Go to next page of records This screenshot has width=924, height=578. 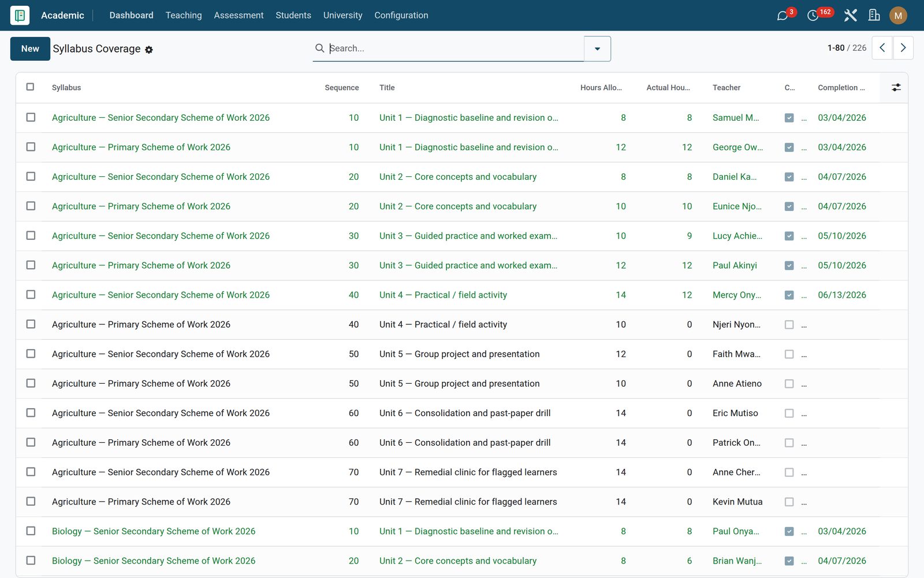(903, 48)
